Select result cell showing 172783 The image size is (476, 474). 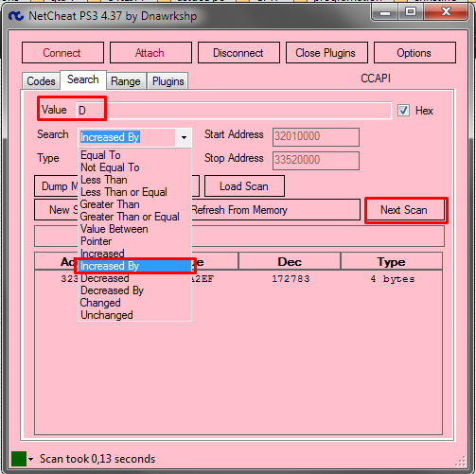click(291, 279)
